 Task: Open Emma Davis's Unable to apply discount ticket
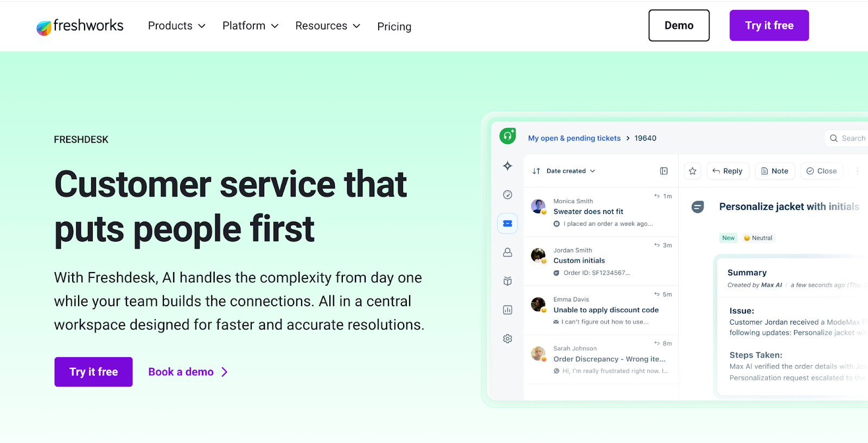coord(601,310)
